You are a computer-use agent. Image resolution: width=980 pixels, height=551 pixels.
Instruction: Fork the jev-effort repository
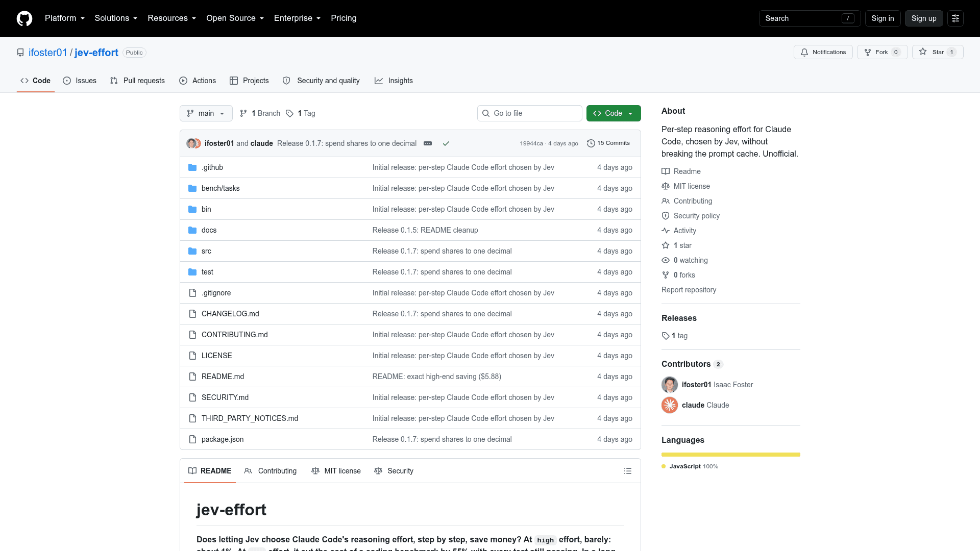click(x=882, y=52)
